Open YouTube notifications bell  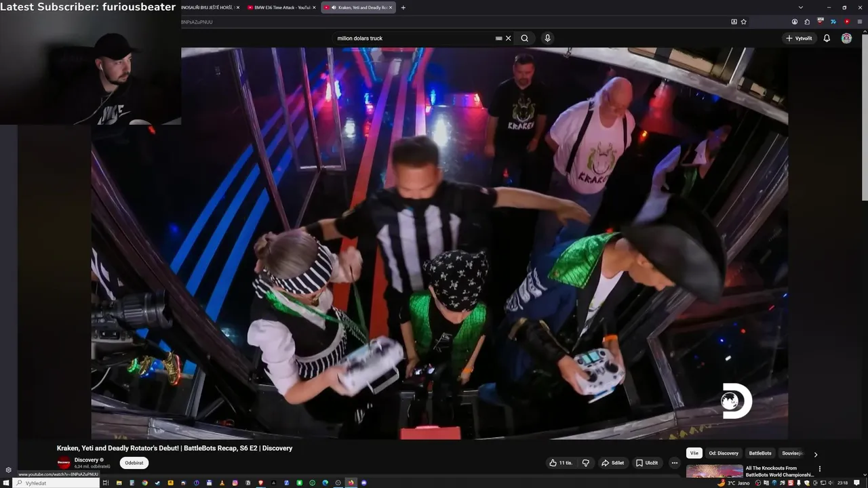point(827,39)
